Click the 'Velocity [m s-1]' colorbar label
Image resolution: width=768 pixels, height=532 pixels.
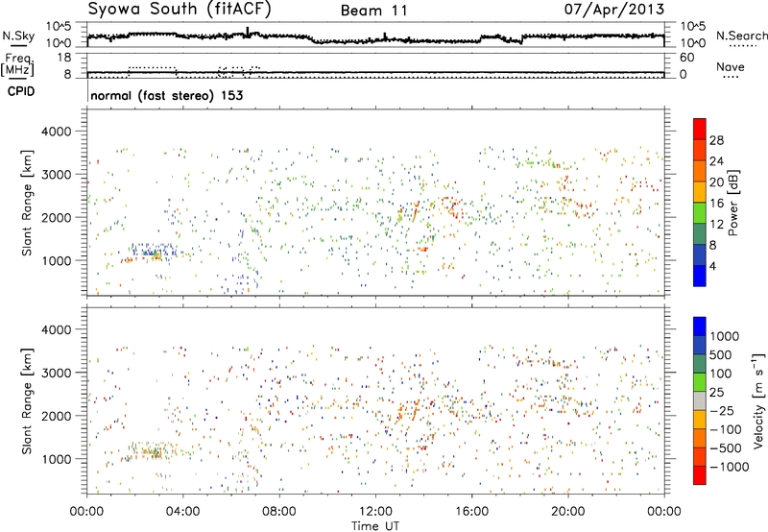tap(758, 400)
